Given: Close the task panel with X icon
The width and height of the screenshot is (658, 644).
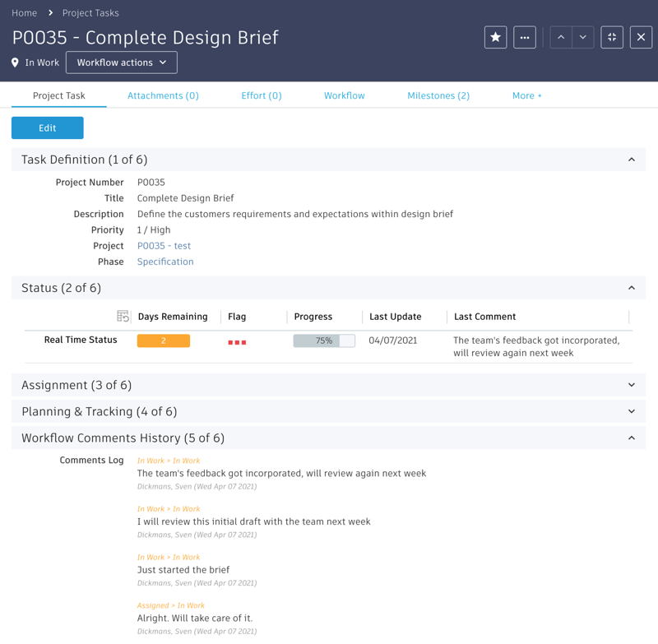Looking at the screenshot, I should [x=641, y=37].
